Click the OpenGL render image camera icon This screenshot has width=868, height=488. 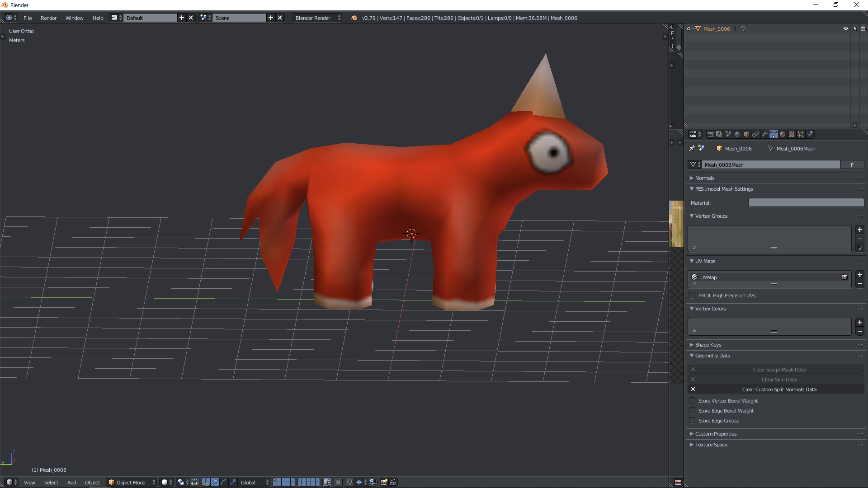click(x=384, y=482)
